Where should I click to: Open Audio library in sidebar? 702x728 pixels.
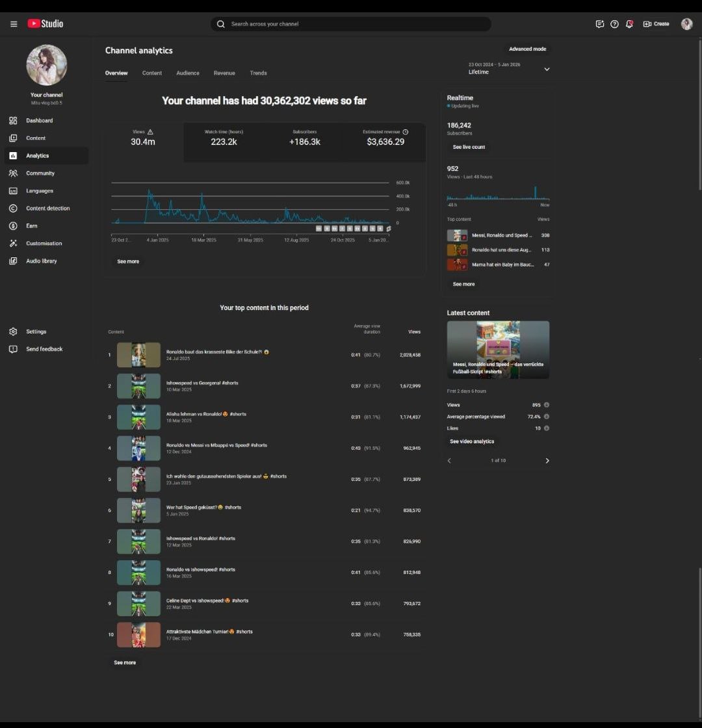click(41, 261)
